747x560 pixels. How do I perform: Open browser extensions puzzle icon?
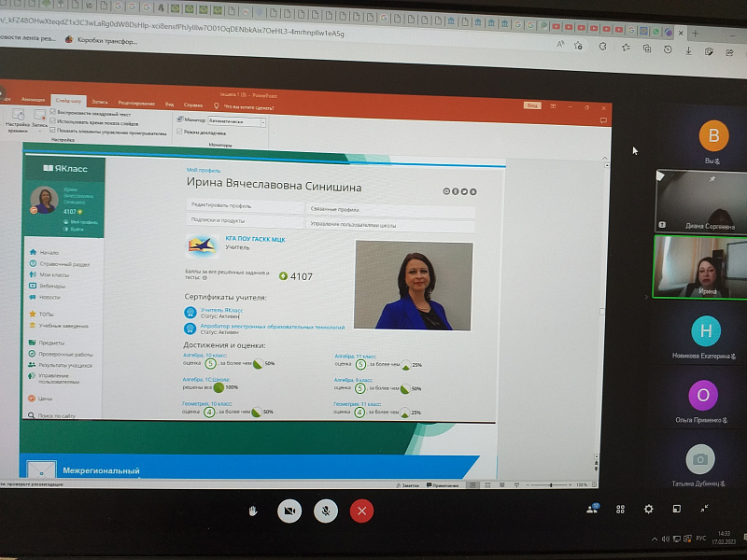coord(602,47)
